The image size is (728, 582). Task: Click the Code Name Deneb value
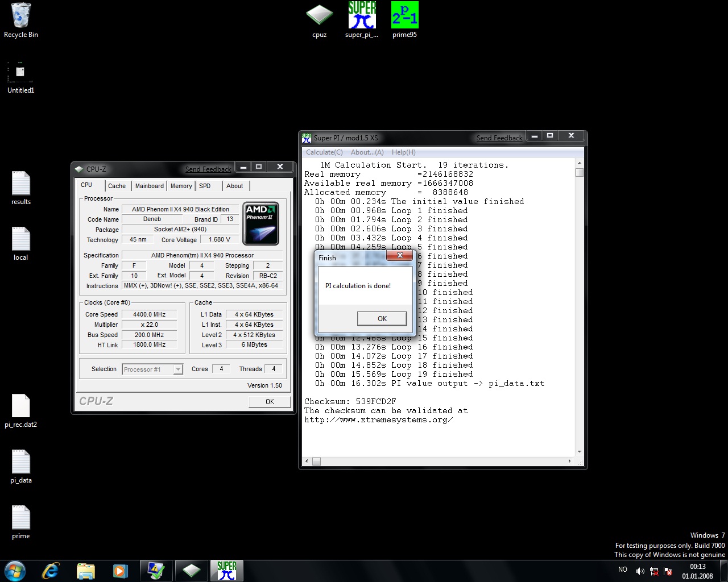pyautogui.click(x=152, y=219)
